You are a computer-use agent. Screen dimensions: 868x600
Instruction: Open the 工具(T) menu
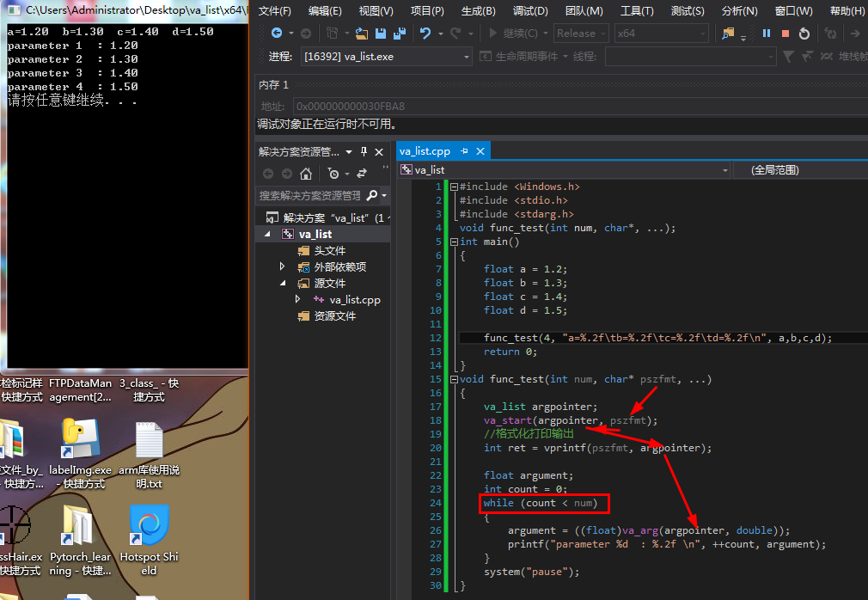(x=637, y=11)
